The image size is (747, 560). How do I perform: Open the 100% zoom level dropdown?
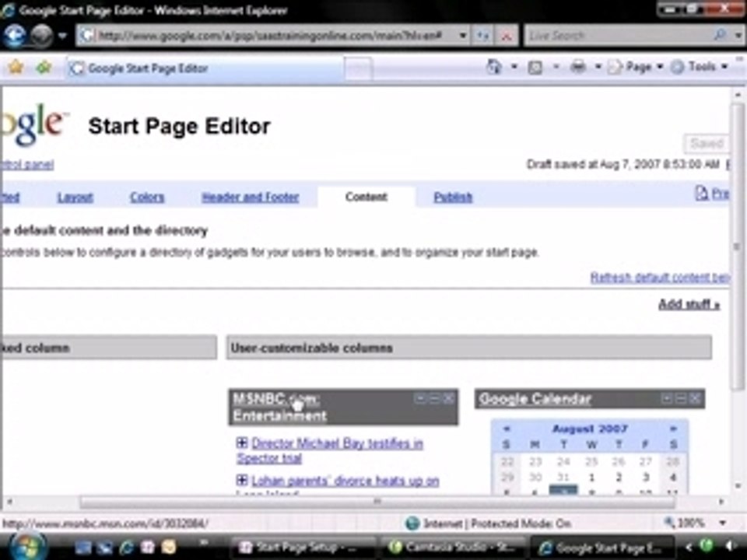[x=723, y=523]
